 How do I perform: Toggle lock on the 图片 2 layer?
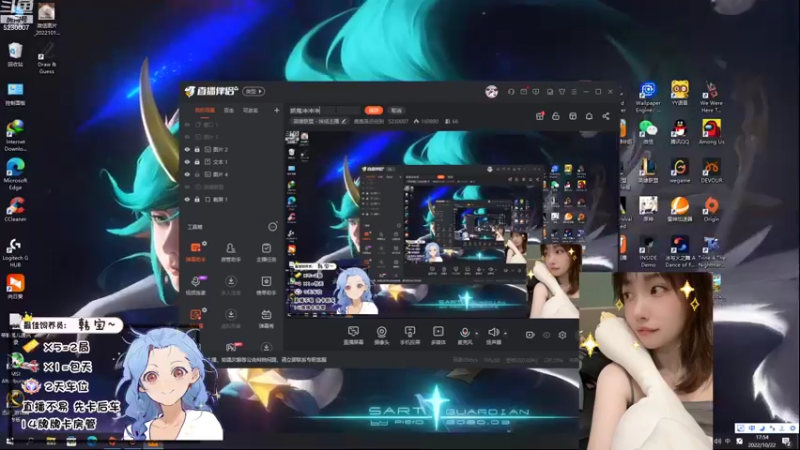(x=197, y=149)
